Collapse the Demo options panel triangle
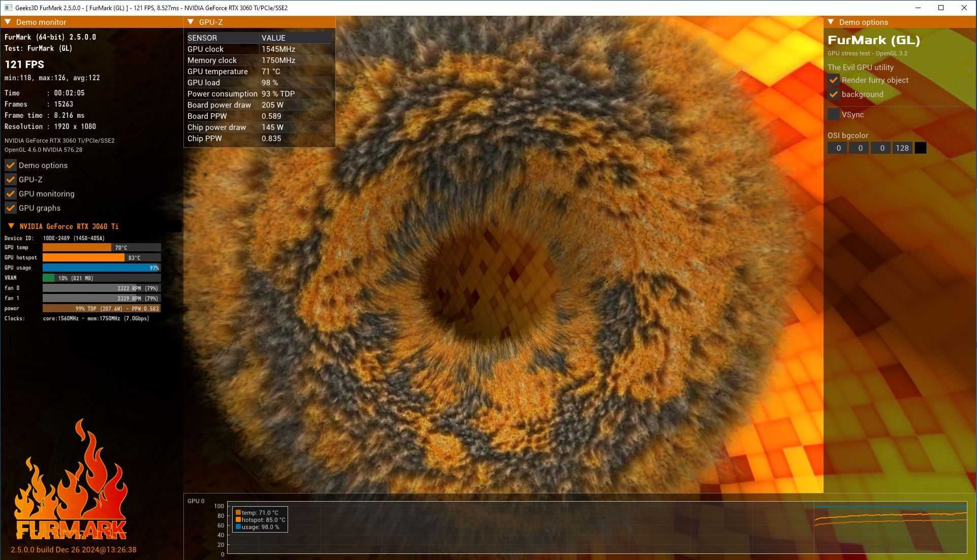This screenshot has height=560, width=977. [x=831, y=22]
